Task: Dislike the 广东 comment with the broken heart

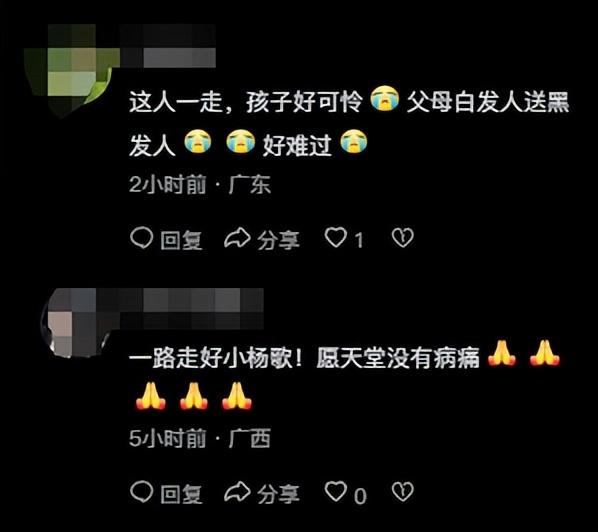Action: coord(403,238)
